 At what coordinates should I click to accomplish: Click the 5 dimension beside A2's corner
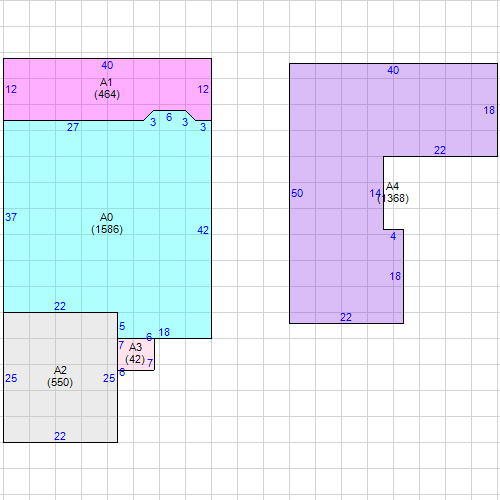point(122,326)
